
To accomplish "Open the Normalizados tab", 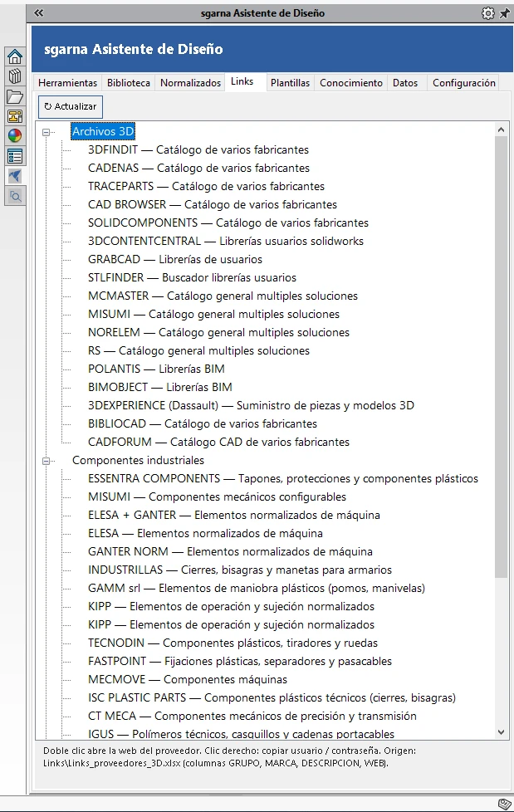I will point(190,83).
